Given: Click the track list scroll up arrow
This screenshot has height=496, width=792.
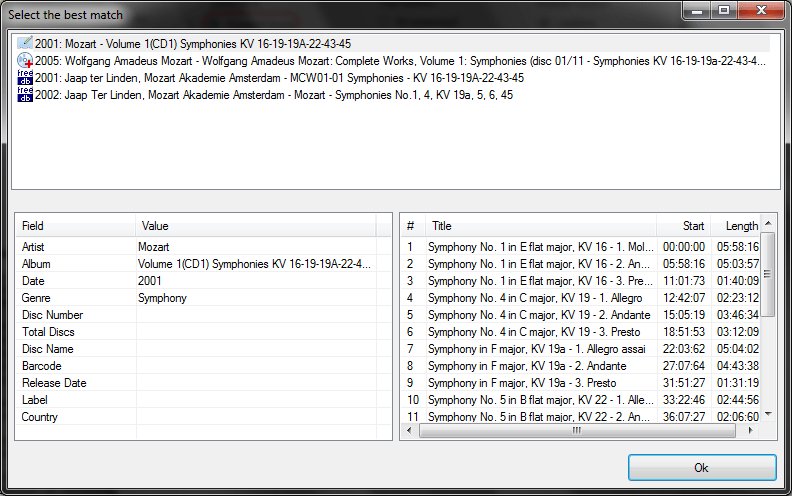Looking at the screenshot, I should pos(768,223).
